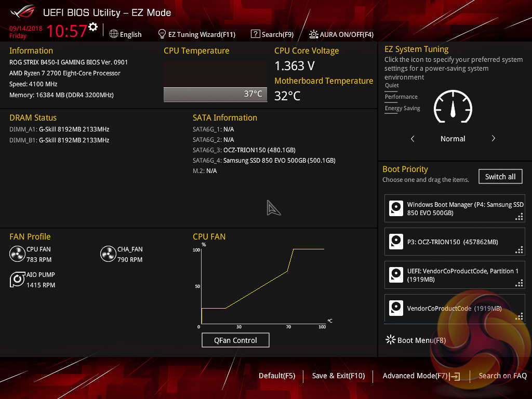Click the Energy Saving mode label
The width and height of the screenshot is (532, 399).
coord(403,109)
